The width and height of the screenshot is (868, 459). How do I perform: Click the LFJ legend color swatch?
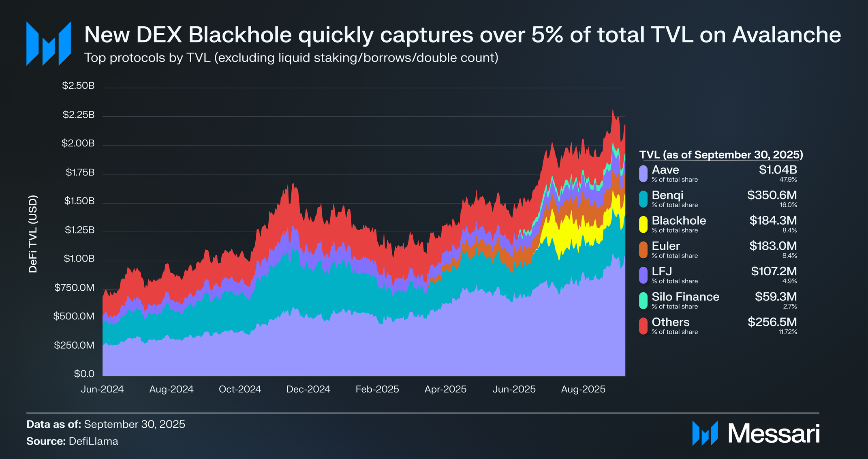click(643, 275)
